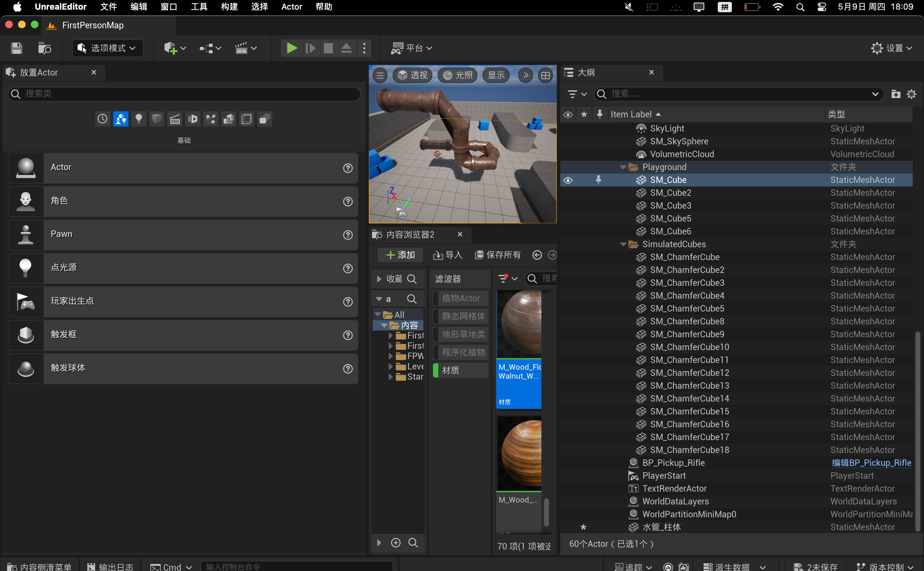Toggle the 植物Actor filter
Screen dimensions: 924x571
tap(461, 298)
